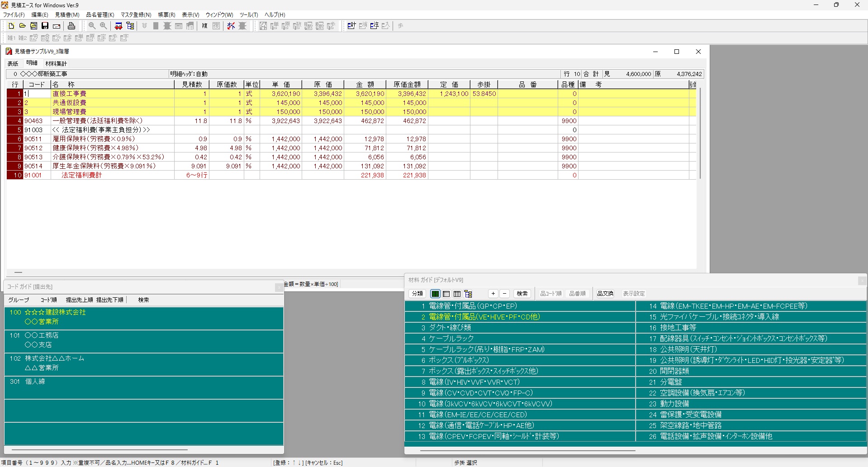Viewport: 868px width, 467px height.
Task: Select category 23 動力設備
Action: pyautogui.click(x=751, y=404)
